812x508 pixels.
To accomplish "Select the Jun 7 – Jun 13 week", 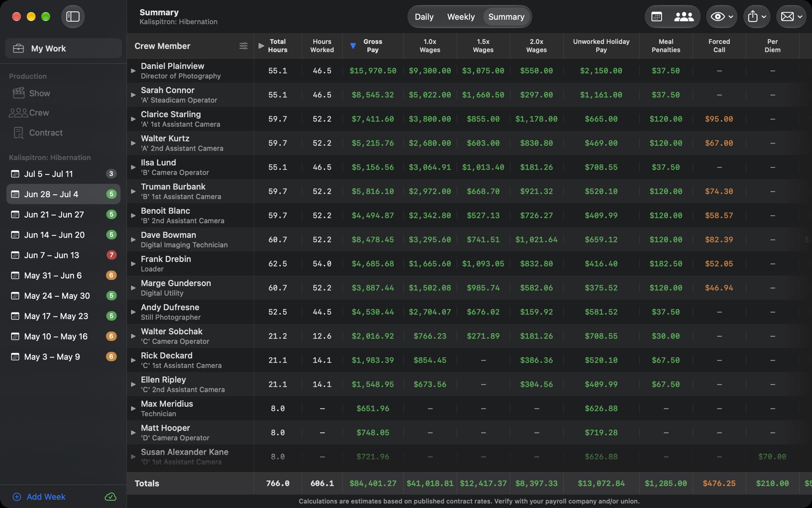I will pos(63,255).
